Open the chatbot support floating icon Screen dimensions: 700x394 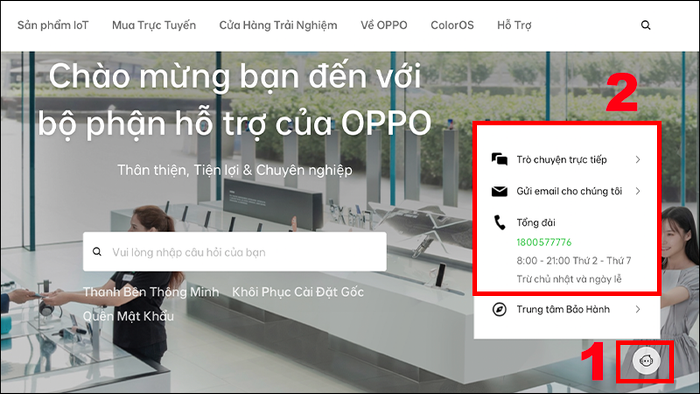(646, 360)
